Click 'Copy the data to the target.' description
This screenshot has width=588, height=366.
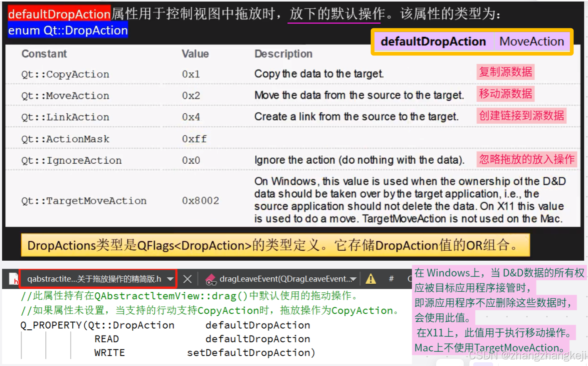pyautogui.click(x=319, y=74)
